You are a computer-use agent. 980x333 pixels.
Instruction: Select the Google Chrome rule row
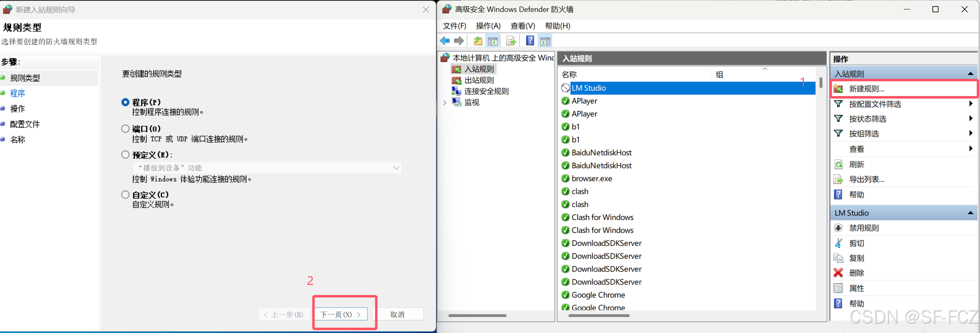click(688, 295)
